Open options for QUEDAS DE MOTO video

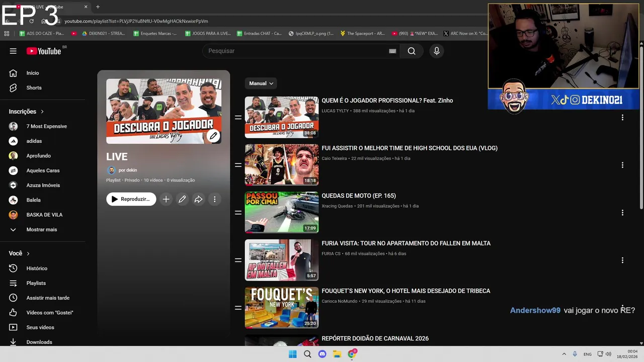622,213
